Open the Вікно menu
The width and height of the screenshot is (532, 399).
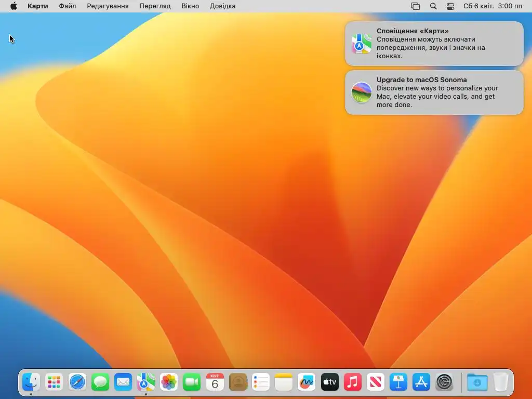tap(190, 6)
